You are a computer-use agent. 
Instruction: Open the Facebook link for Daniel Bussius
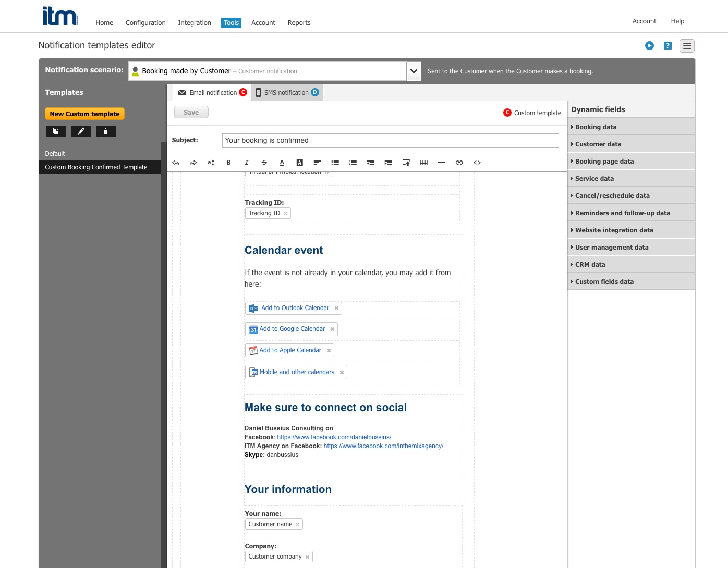tap(334, 437)
